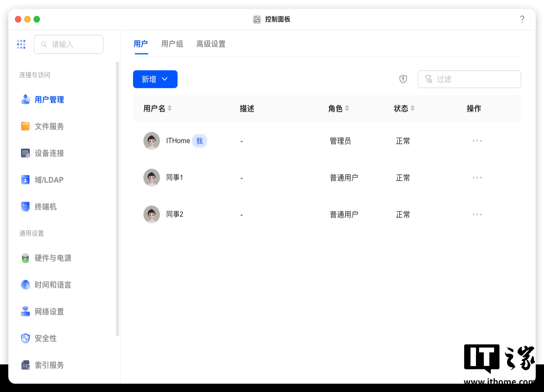Click 正常 status in ITHome row
This screenshot has width=544, height=392.
pyautogui.click(x=403, y=141)
